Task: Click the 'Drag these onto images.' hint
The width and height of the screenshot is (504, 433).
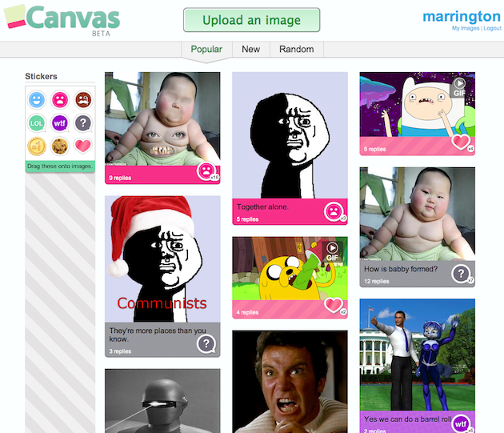Action: click(x=60, y=166)
